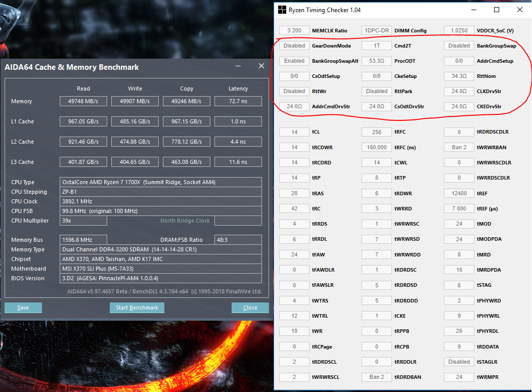Minimize the Ryzen Timing Checker window
This screenshot has height=392, width=532.
[474, 10]
